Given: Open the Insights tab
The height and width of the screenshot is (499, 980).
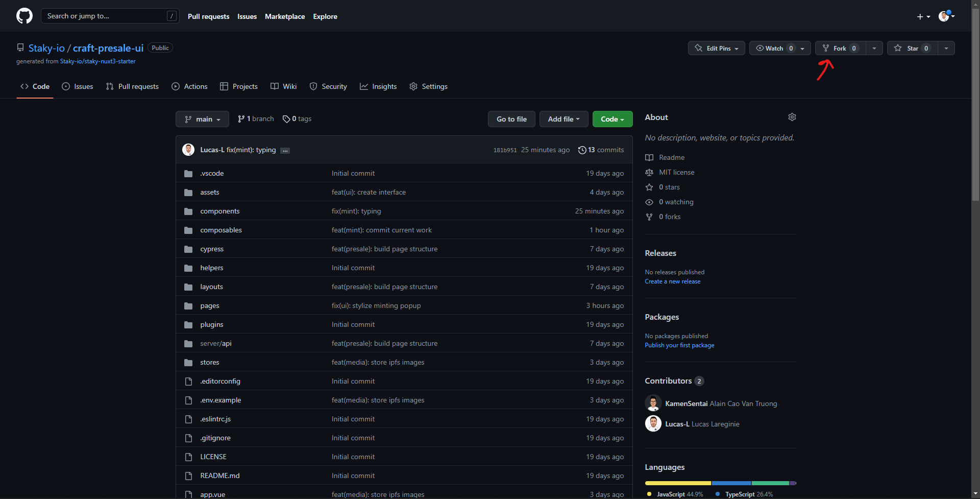Looking at the screenshot, I should (378, 86).
